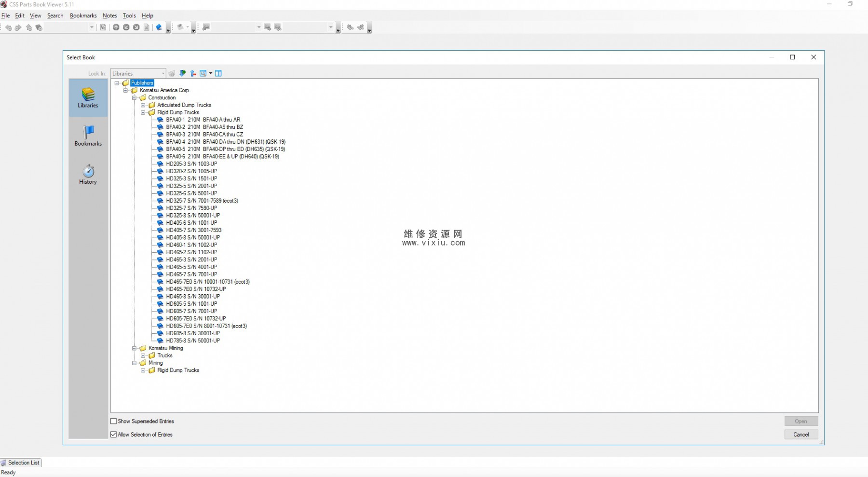The height and width of the screenshot is (477, 868).
Task: Click the book icon beside BFA40-1 210M entry
Action: pos(161,120)
